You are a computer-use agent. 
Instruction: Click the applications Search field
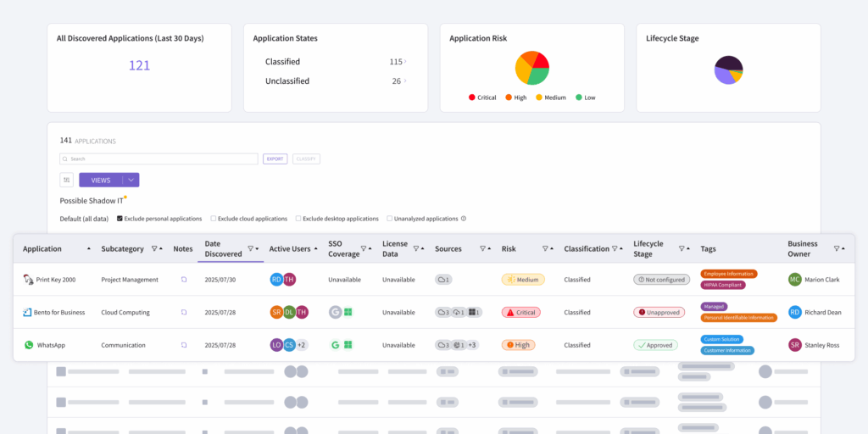tap(159, 159)
